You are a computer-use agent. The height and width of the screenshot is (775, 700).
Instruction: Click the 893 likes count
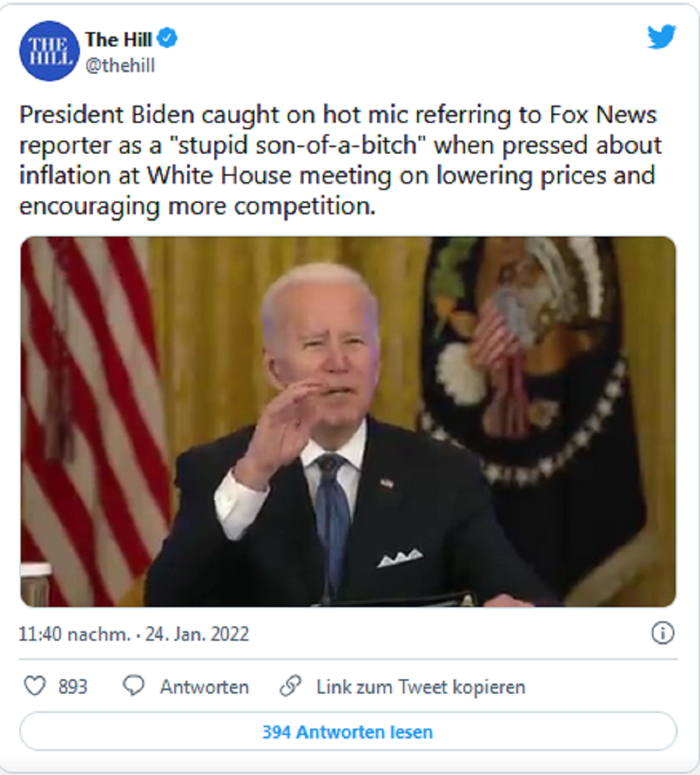pyautogui.click(x=73, y=686)
